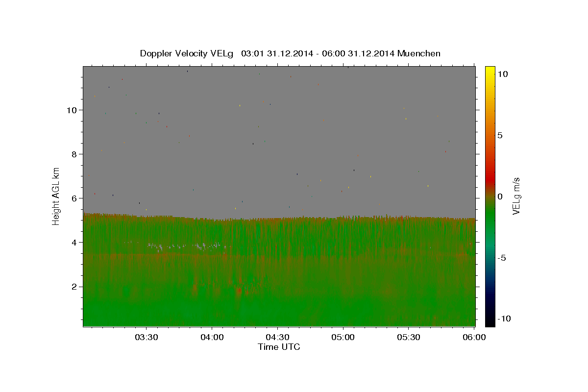Click the height tick label 4
The image size is (588, 392).
coord(75,242)
